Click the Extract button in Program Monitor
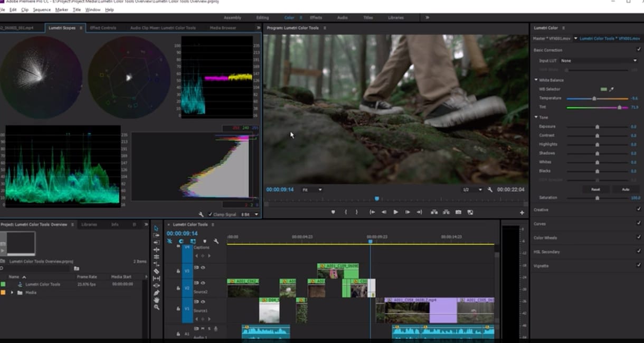The image size is (644, 343). click(x=446, y=212)
